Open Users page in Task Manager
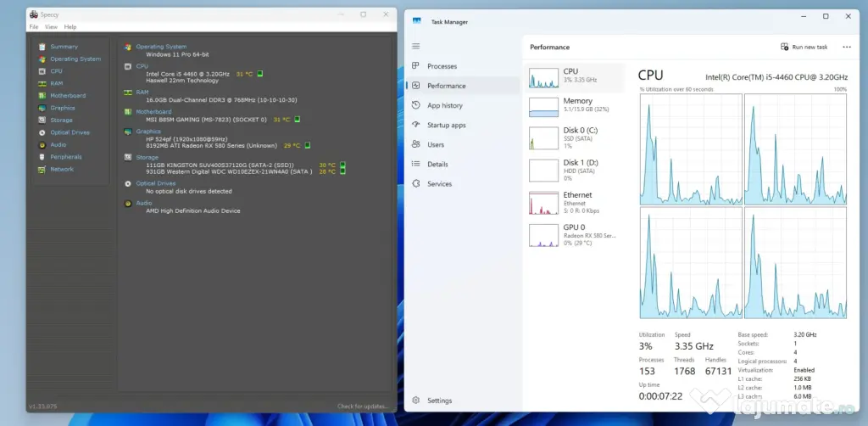868x426 pixels. click(x=462, y=144)
